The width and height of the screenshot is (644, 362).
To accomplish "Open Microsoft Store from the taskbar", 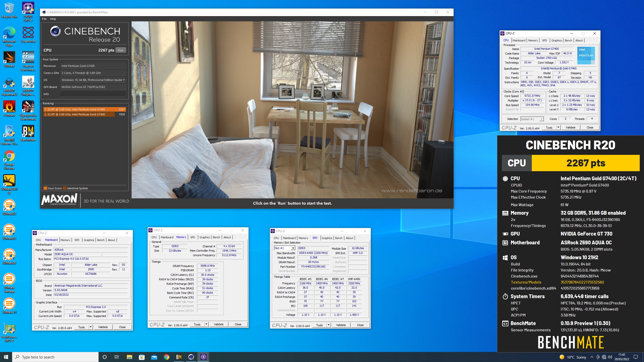I will [142, 357].
